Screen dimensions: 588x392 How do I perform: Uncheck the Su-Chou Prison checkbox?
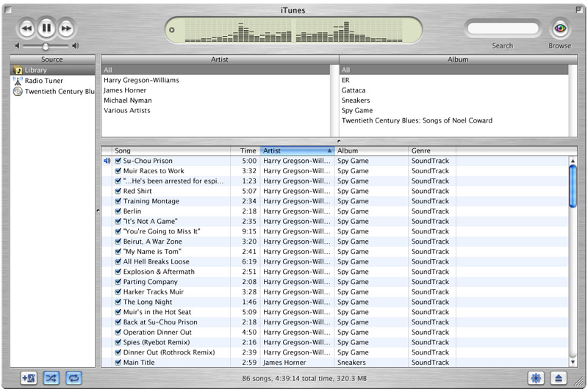coord(118,161)
